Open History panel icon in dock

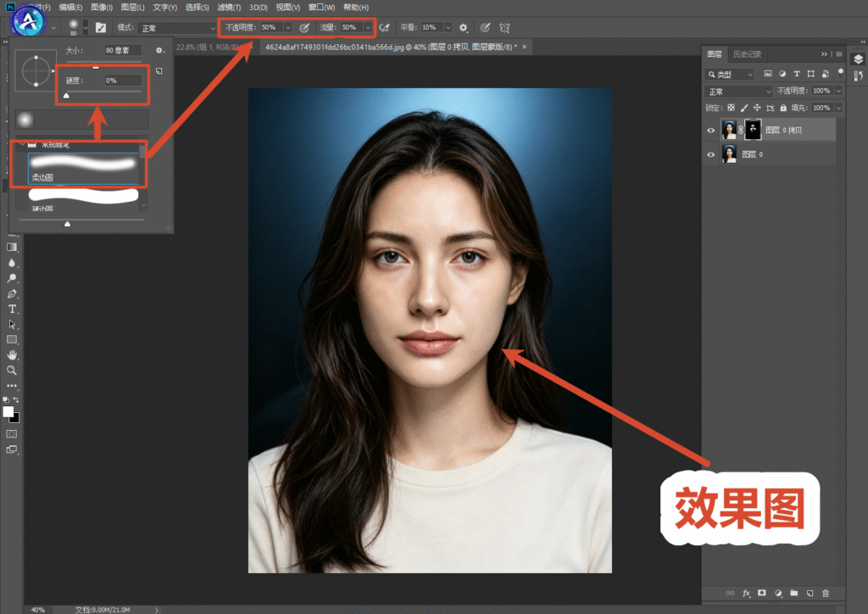[858, 75]
